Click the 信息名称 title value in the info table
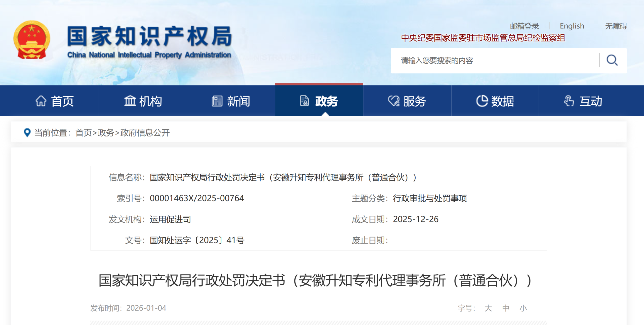Image resolution: width=644 pixels, height=325 pixels. point(284,177)
